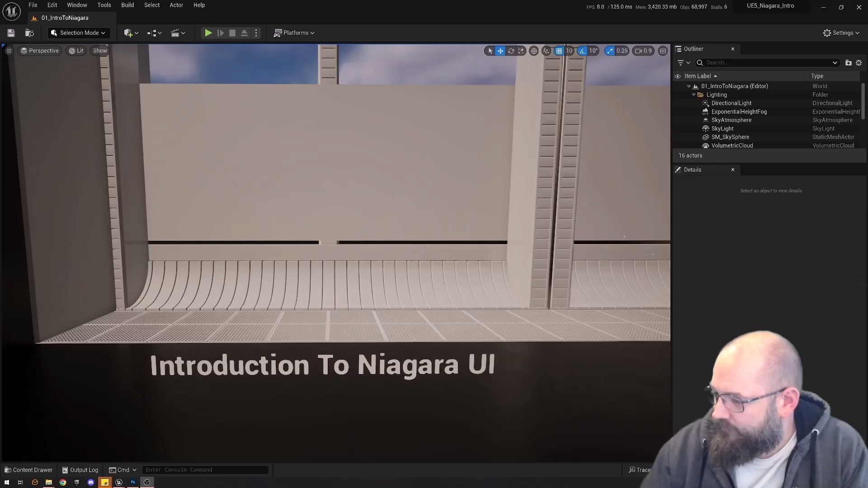
Task: Open the Lit view mode menu
Action: [76, 51]
